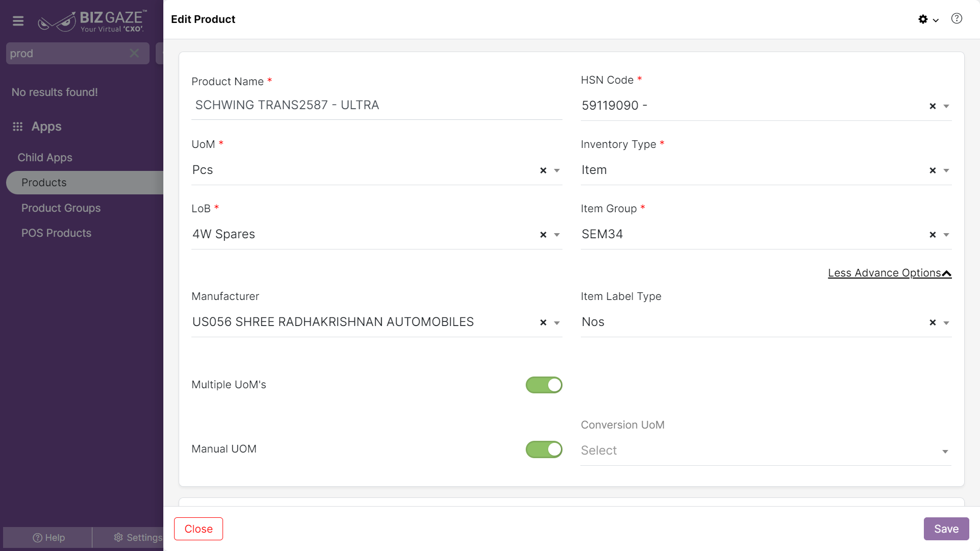980x551 pixels.
Task: Open Products in the sidebar
Action: 85,183
